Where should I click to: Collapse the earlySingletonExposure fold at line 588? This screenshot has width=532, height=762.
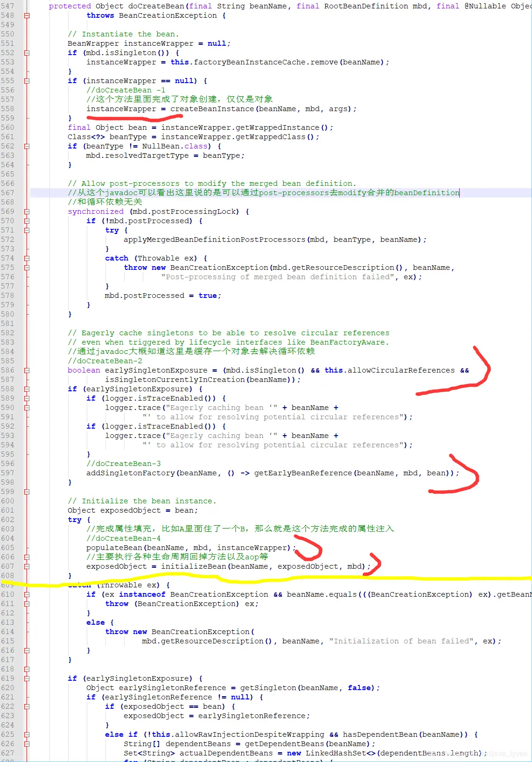[27, 389]
